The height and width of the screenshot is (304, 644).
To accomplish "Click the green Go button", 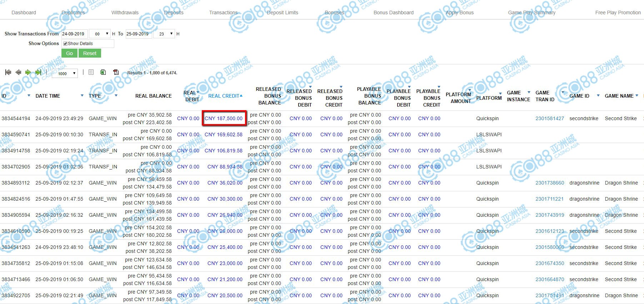I will point(69,53).
